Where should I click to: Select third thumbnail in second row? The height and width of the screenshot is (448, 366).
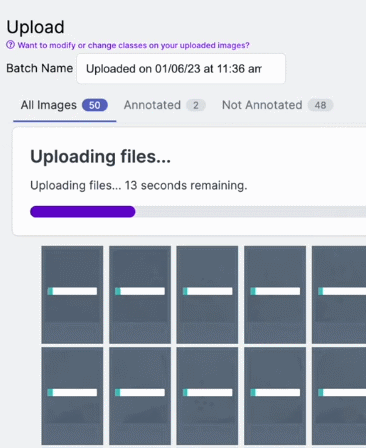click(x=207, y=396)
